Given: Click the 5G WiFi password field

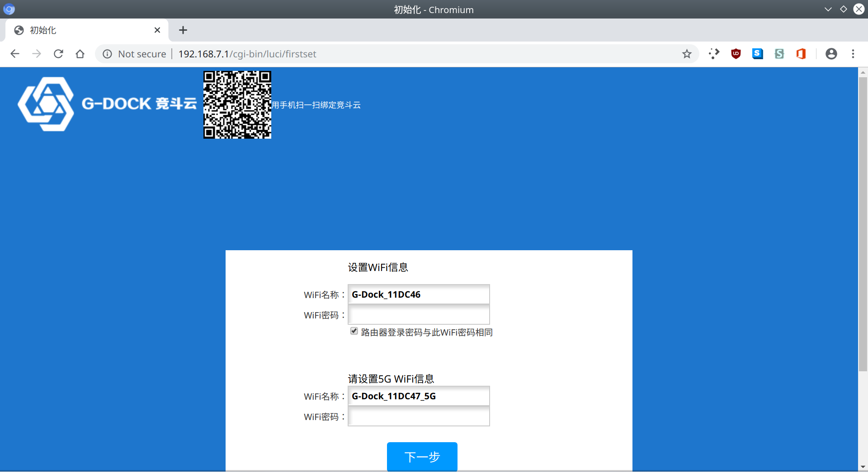Looking at the screenshot, I should (419, 416).
